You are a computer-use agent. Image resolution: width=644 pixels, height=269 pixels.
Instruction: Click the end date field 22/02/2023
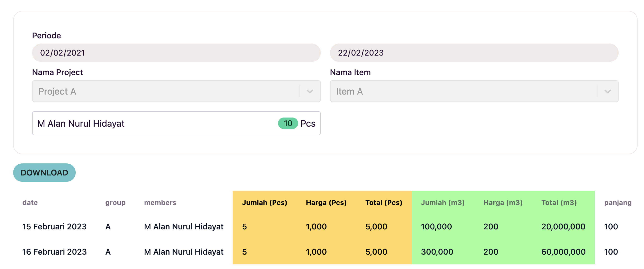coord(474,53)
